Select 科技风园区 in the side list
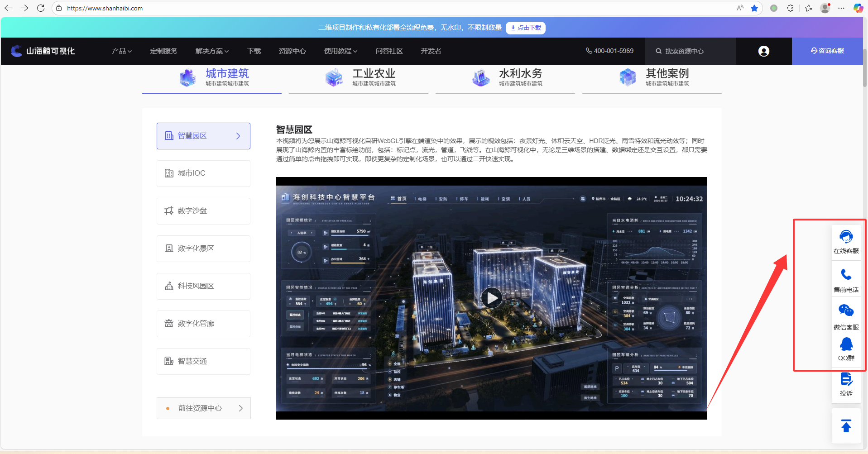Image resolution: width=868 pixels, height=454 pixels. coord(203,286)
